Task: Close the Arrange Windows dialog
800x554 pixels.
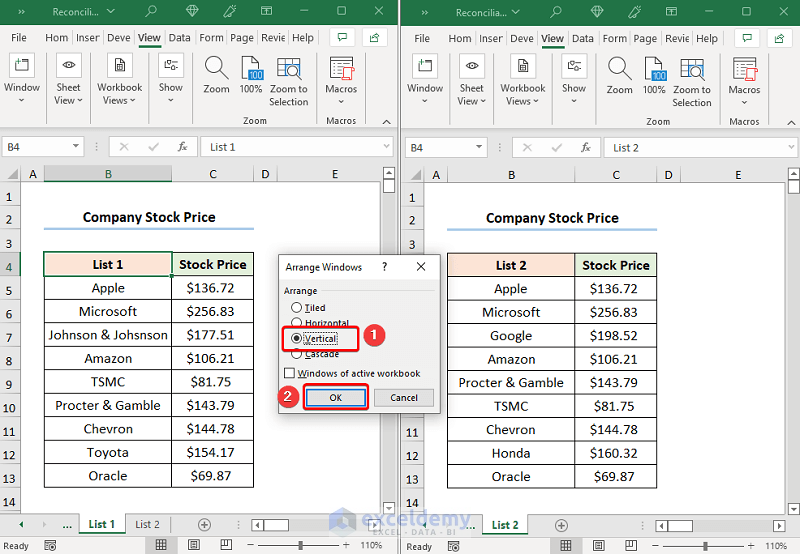Action: click(420, 267)
